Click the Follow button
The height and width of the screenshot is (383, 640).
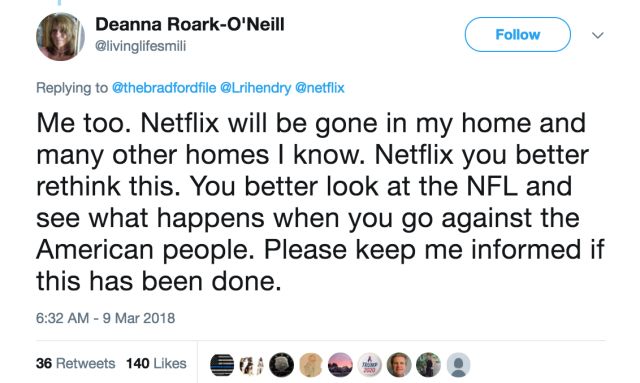coord(518,35)
